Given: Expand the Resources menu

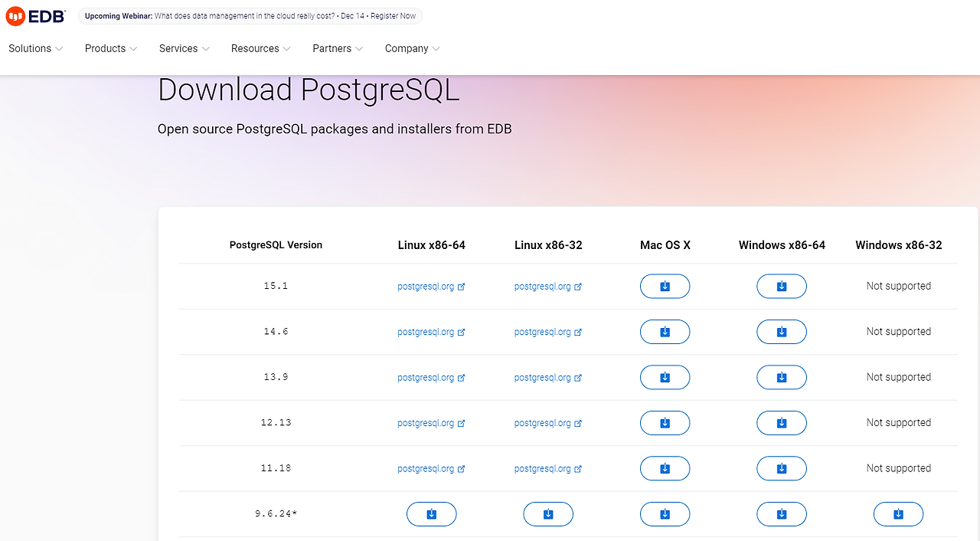Looking at the screenshot, I should (255, 48).
